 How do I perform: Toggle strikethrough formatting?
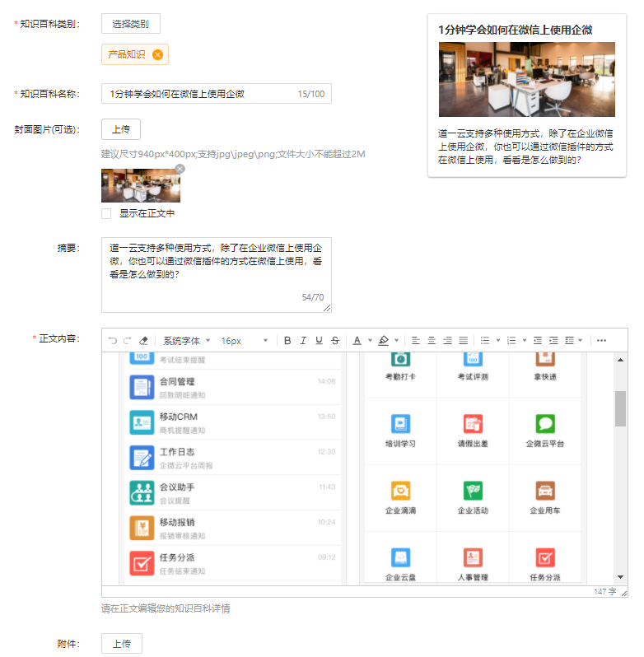pos(335,341)
